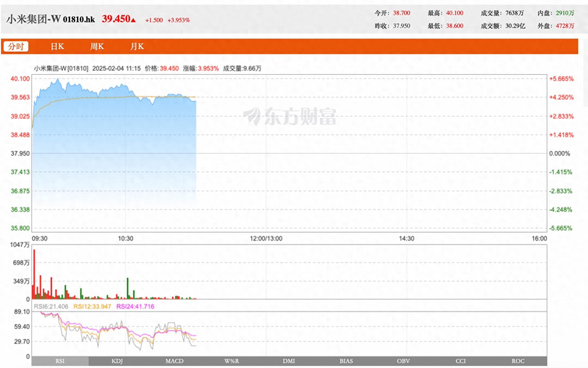Click the 成交额 turnover 30.29亿
Image resolution: width=588 pixels, height=368 pixels.
tap(515, 26)
